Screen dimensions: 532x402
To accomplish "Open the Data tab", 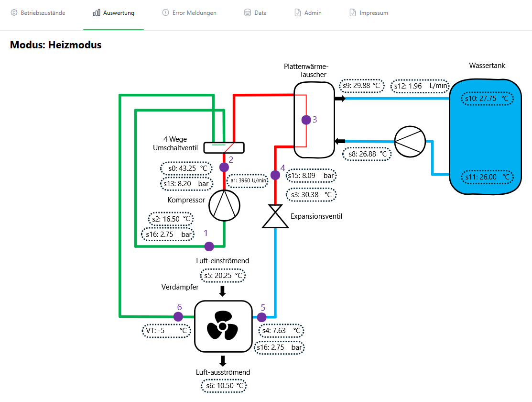I will point(255,13).
